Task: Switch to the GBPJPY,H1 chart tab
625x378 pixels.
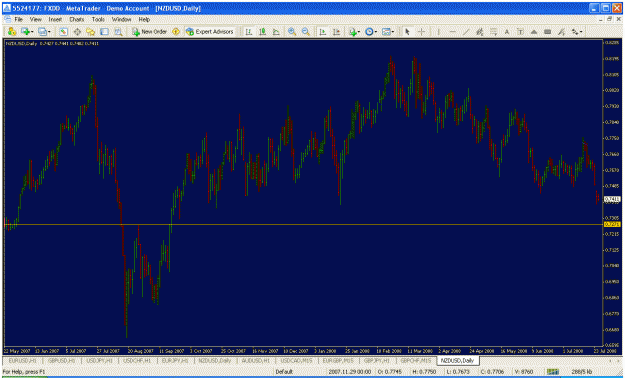Action: (376, 360)
